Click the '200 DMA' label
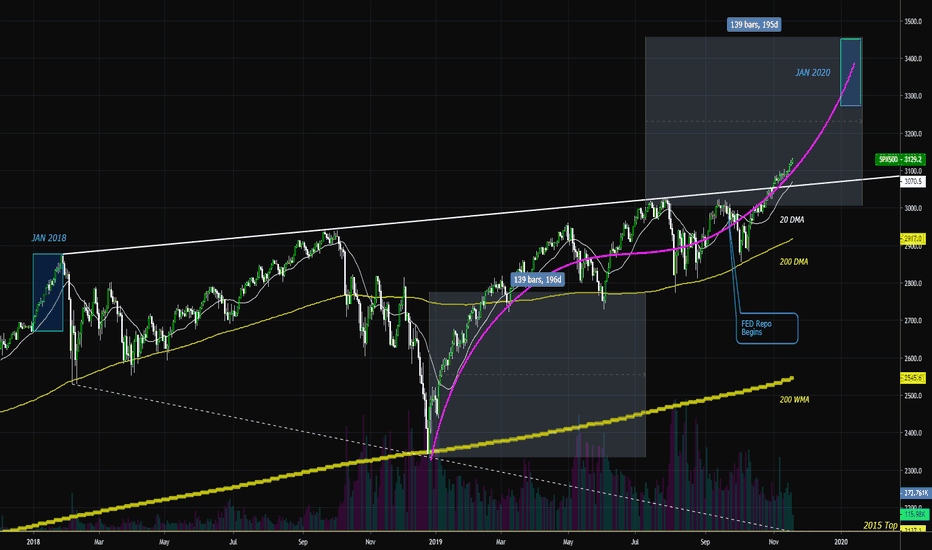This screenshot has width=932, height=550. tap(794, 262)
